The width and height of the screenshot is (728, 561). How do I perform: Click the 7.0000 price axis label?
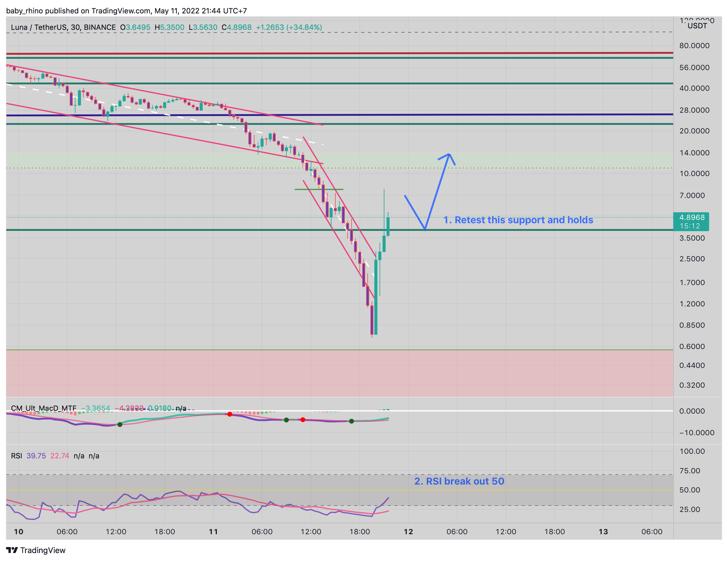point(692,196)
